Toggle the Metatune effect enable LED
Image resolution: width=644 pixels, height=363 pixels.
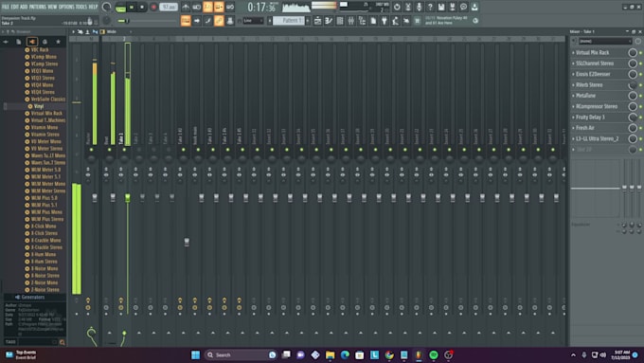(x=640, y=96)
